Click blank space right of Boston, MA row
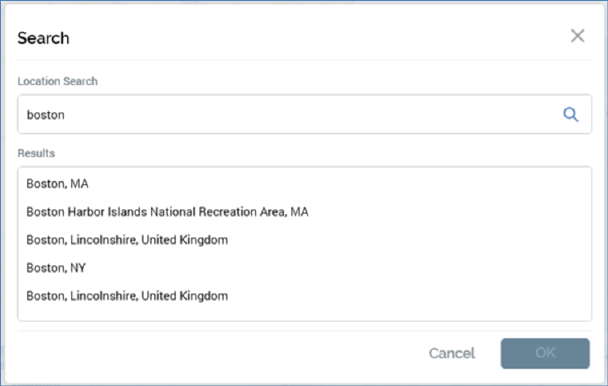Image resolution: width=608 pixels, height=386 pixels. point(339,183)
